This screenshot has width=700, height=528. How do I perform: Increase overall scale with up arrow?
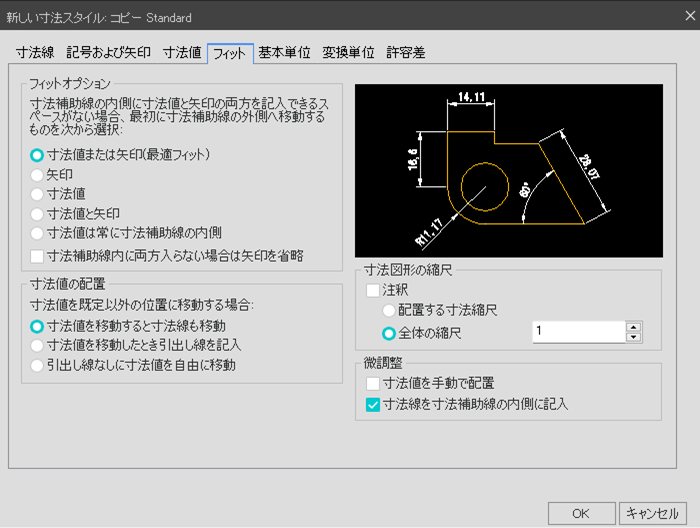coord(633,327)
